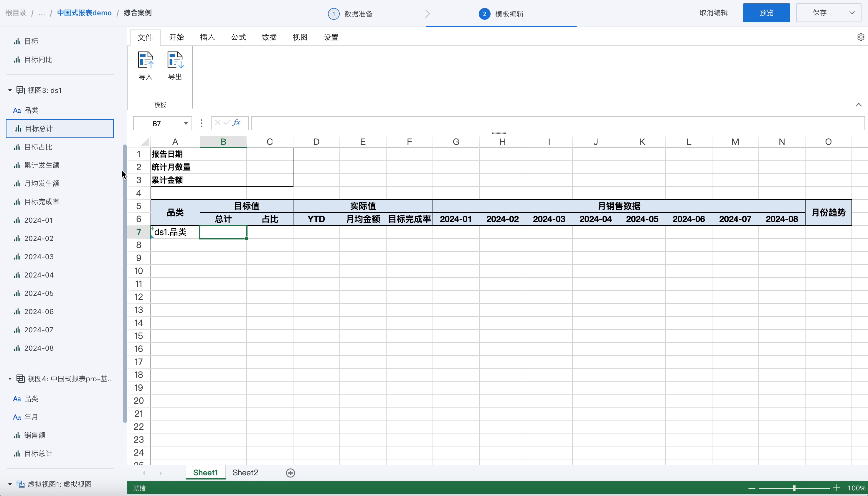
Task: Click the 导入 import template icon
Action: click(146, 66)
